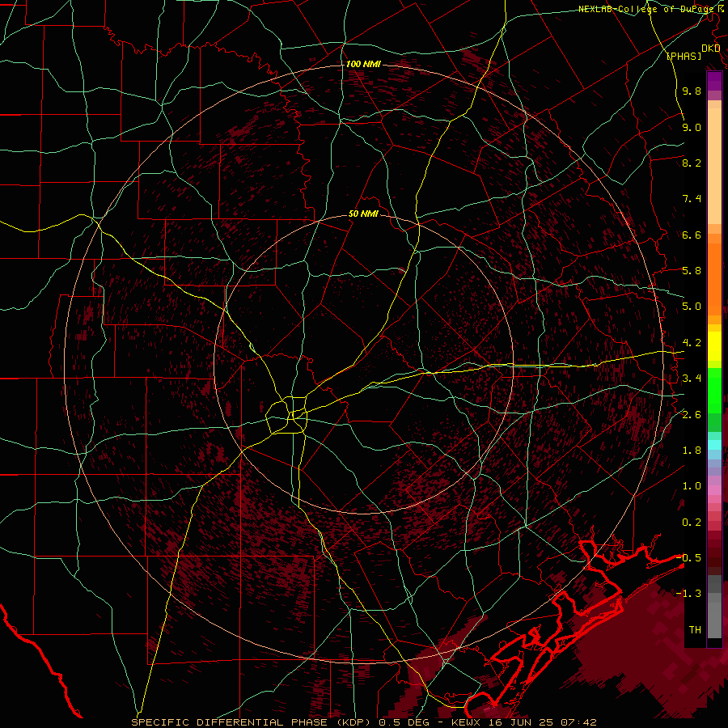Click the -0.5 value on the scale
This screenshot has height=728, width=728.
click(x=689, y=558)
